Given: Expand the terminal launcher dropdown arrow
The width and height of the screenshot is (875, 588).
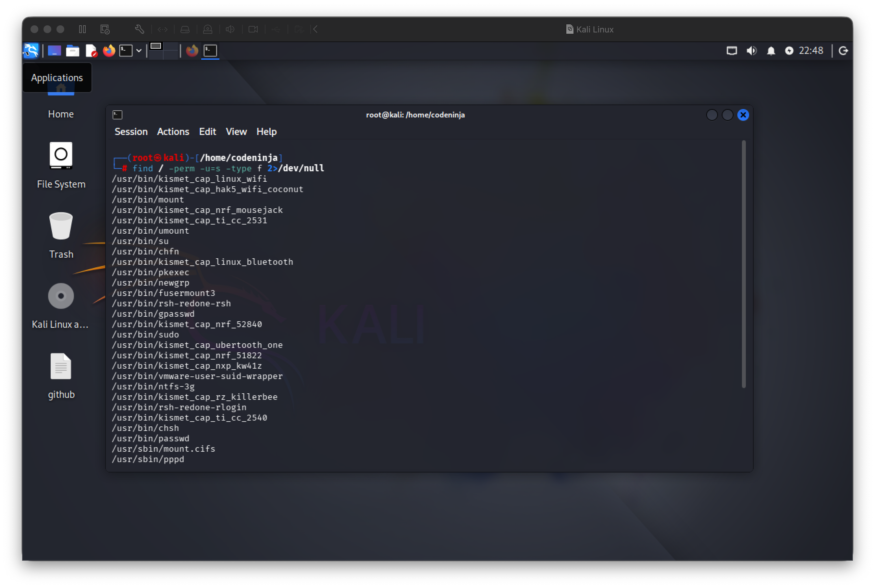Looking at the screenshot, I should coord(139,51).
